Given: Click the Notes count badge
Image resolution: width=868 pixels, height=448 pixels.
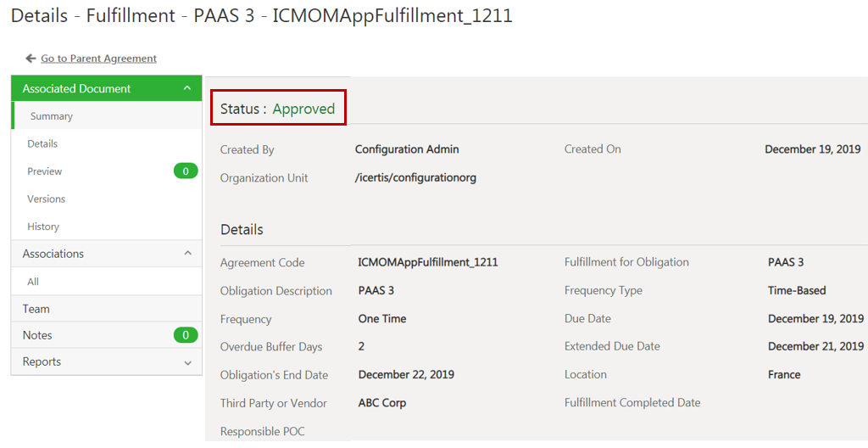Looking at the screenshot, I should coord(185,335).
